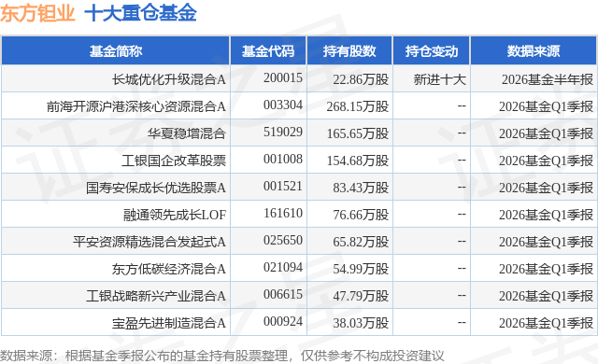Open fund 长城优化升级混合A
This screenshot has height=364, width=598.
coord(168,79)
